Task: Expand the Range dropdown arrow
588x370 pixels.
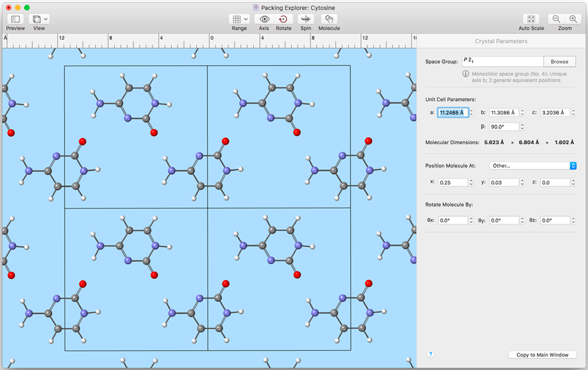Action: pyautogui.click(x=246, y=19)
